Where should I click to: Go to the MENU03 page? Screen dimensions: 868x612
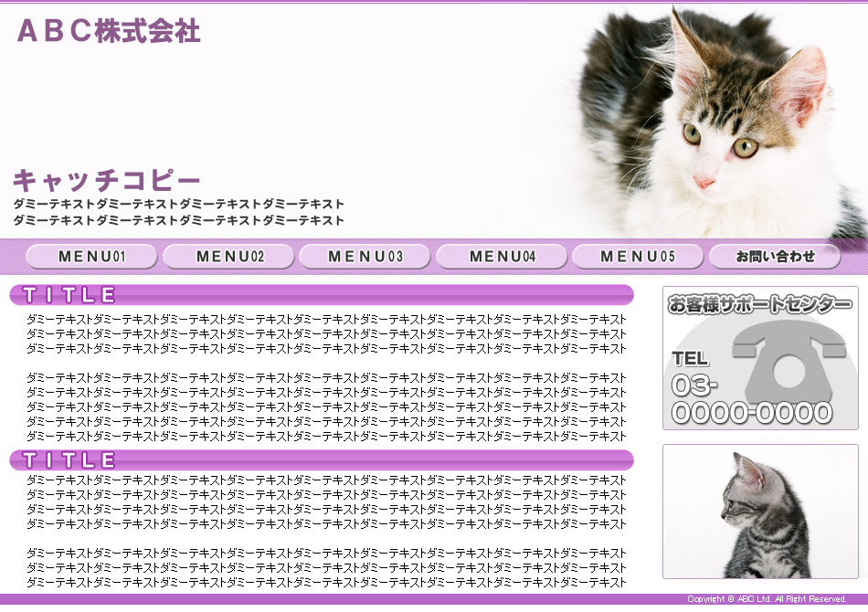(365, 257)
